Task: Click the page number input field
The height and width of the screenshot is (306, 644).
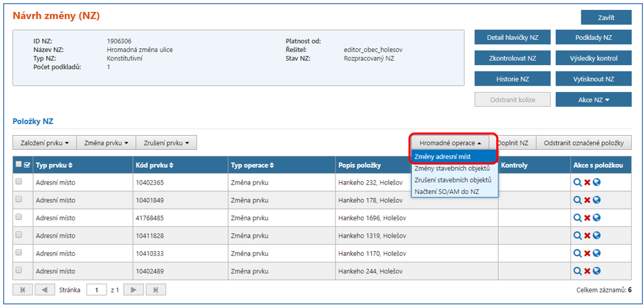Action: point(96,290)
